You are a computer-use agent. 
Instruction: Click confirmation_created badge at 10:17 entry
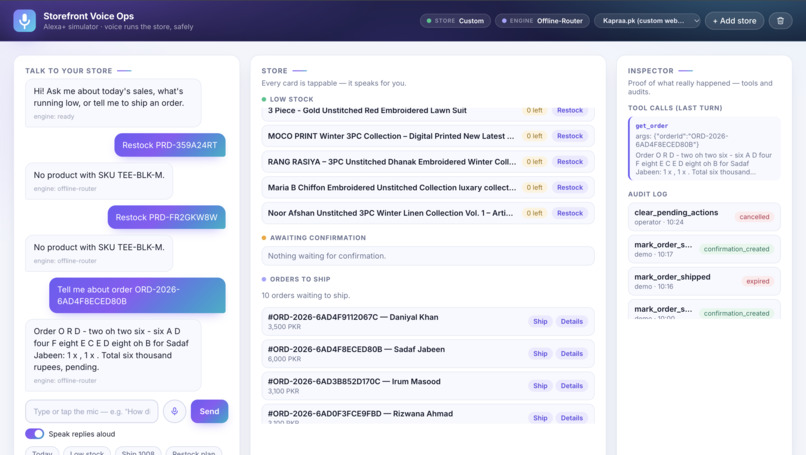736,249
